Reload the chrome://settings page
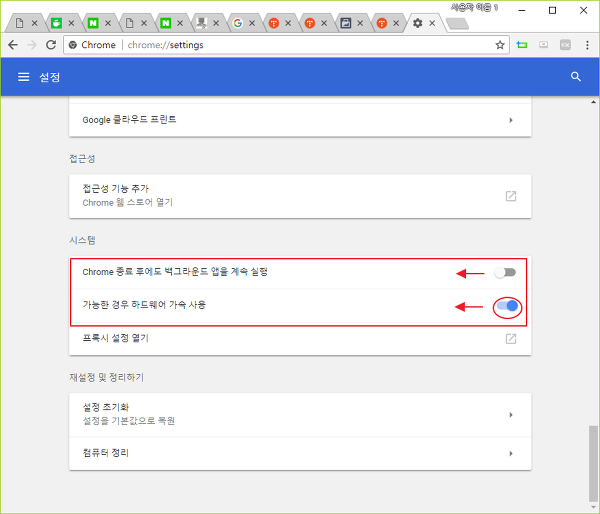Image resolution: width=600 pixels, height=514 pixels. click(51, 45)
